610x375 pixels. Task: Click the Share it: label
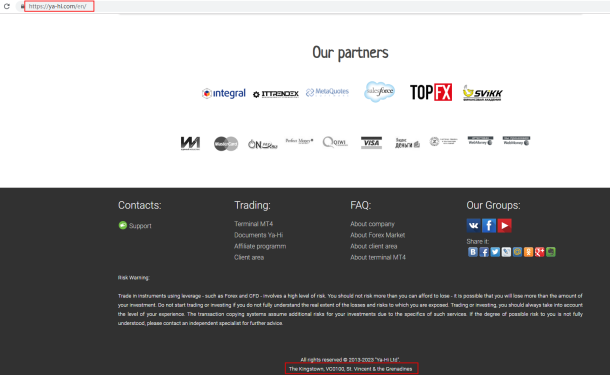(x=477, y=241)
